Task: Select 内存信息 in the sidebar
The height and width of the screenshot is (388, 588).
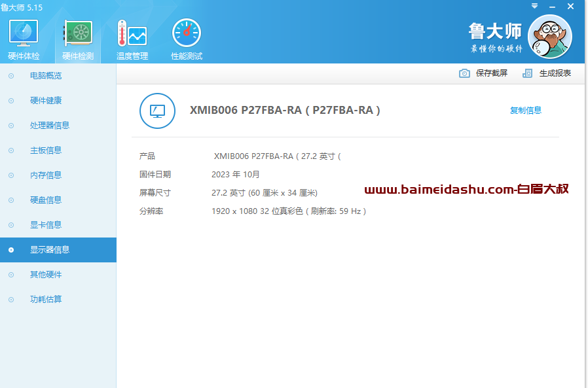Action: (x=58, y=175)
